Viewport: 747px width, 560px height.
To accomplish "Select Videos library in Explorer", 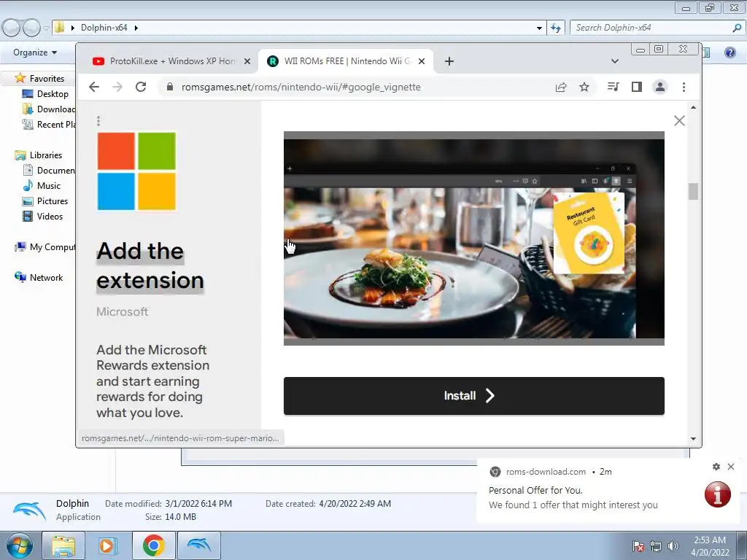I will (43, 216).
